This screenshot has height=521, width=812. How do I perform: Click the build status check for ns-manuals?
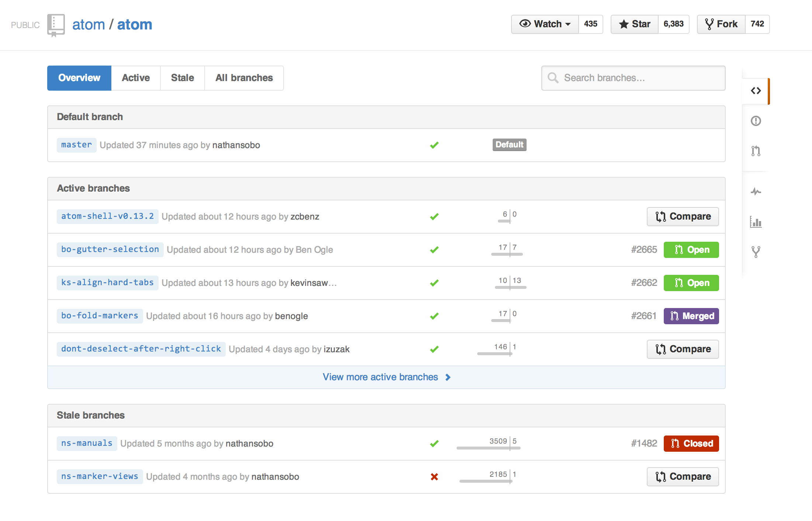[434, 444]
